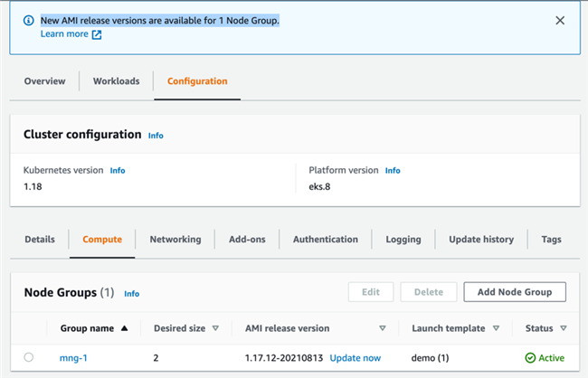Switch to the Networking sub-tab
The width and height of the screenshot is (588, 378).
(175, 240)
